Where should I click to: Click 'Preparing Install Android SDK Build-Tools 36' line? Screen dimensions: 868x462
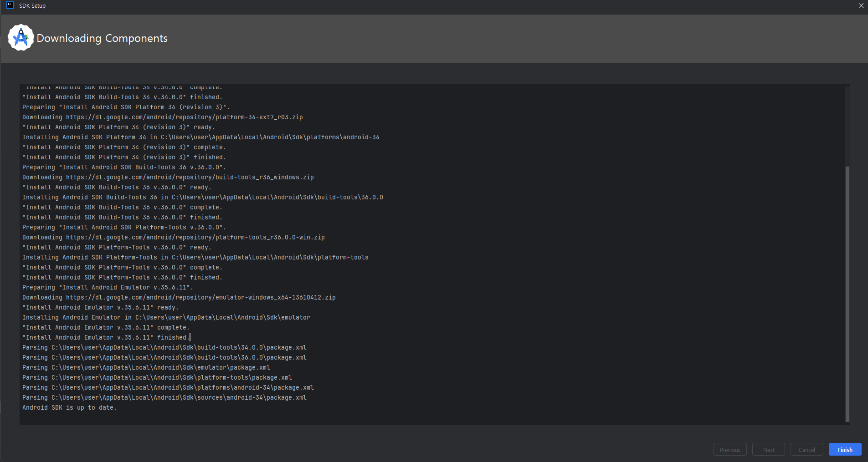(x=124, y=167)
